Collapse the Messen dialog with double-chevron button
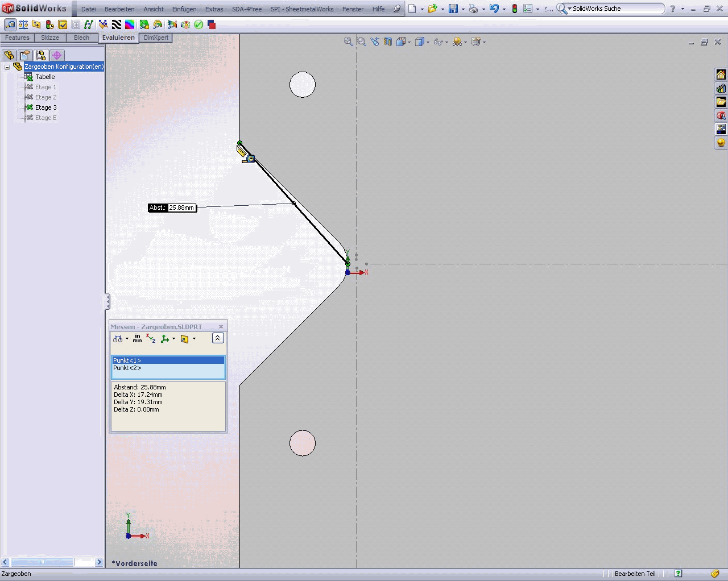This screenshot has height=581, width=728. tap(217, 338)
